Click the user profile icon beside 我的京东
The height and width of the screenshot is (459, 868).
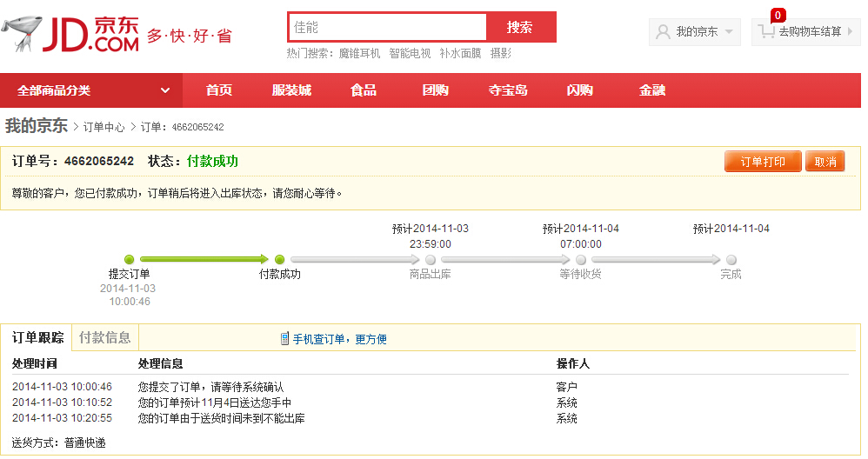pos(663,31)
